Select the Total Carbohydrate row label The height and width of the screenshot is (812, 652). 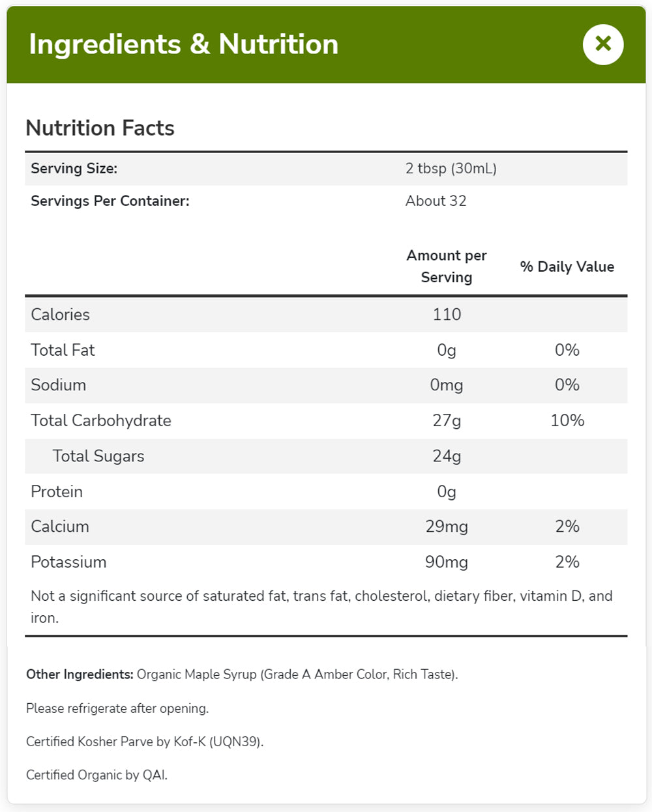[x=100, y=420]
